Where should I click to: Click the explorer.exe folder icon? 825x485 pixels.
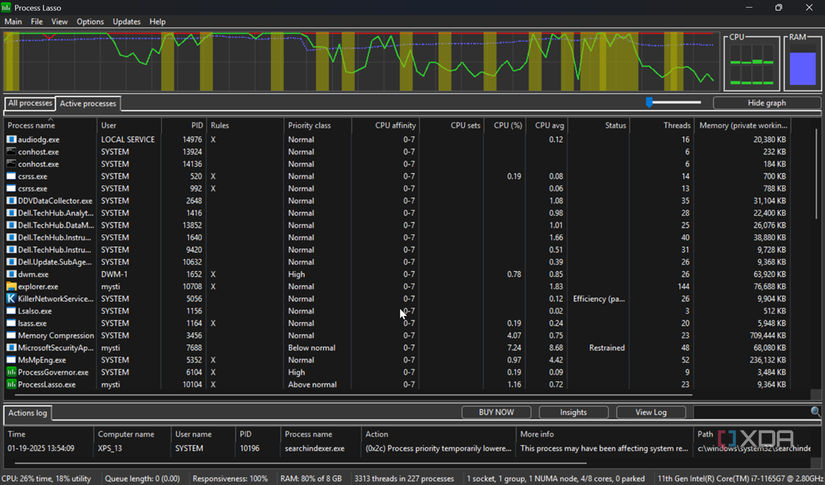(x=11, y=286)
